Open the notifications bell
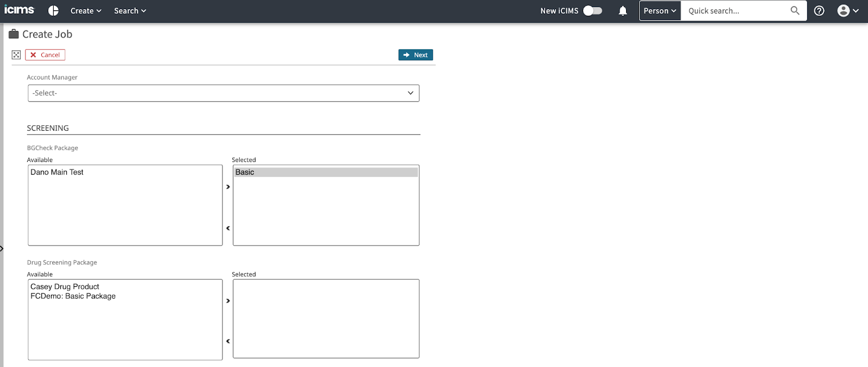868x367 pixels. (x=623, y=11)
